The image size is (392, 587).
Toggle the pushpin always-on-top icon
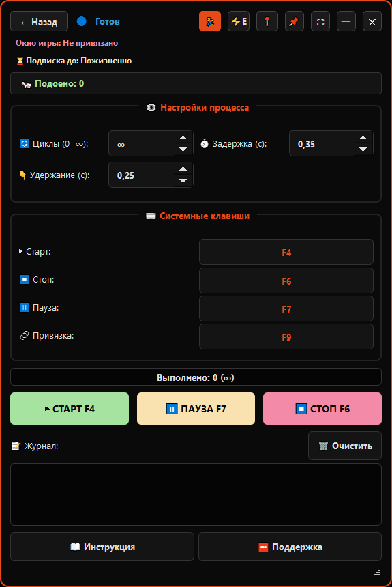click(295, 21)
